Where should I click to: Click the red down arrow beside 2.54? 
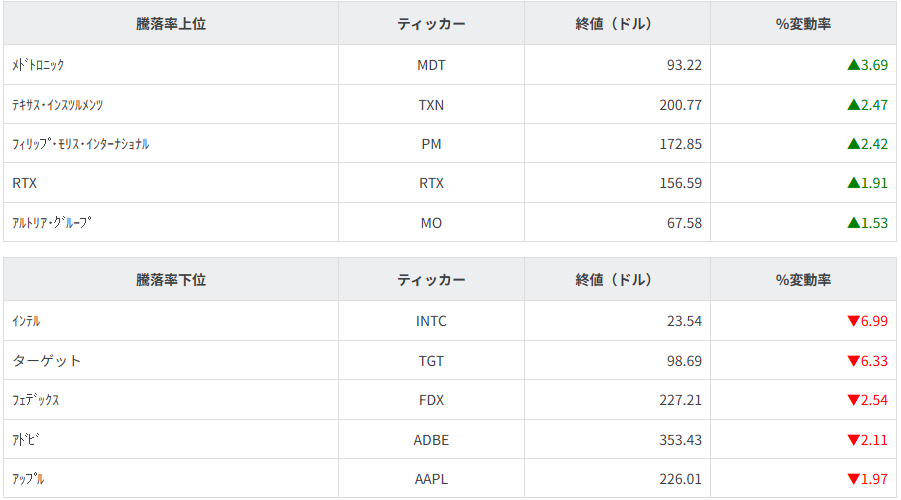853,400
